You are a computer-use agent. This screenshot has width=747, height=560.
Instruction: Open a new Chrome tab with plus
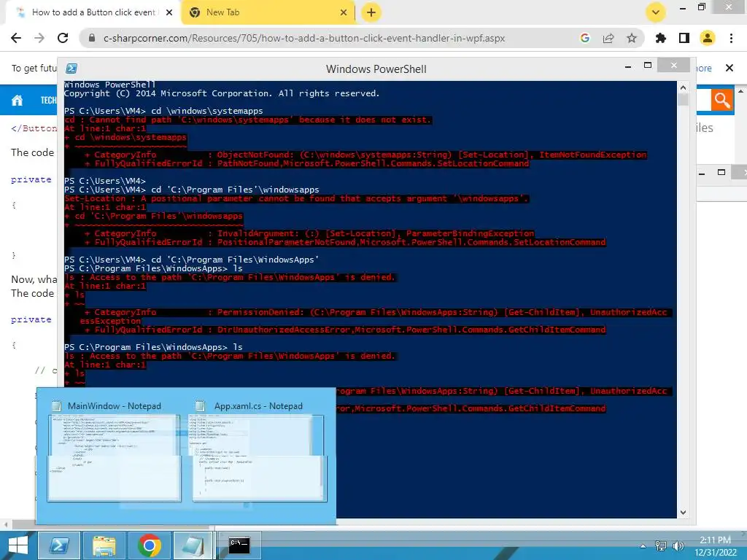[371, 12]
